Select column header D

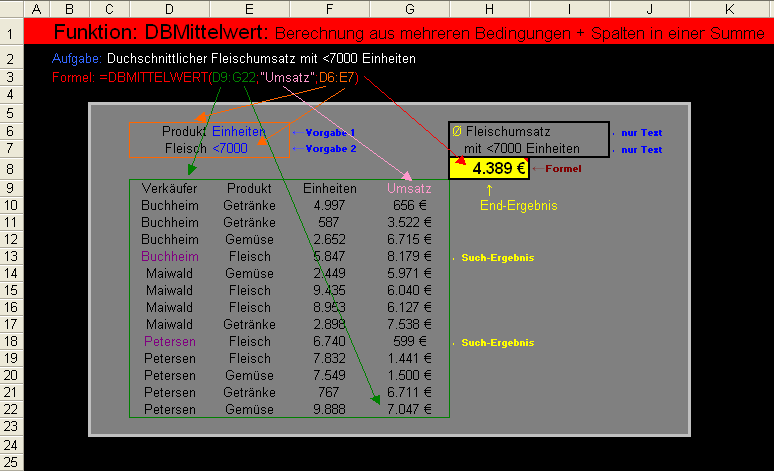[x=169, y=9]
